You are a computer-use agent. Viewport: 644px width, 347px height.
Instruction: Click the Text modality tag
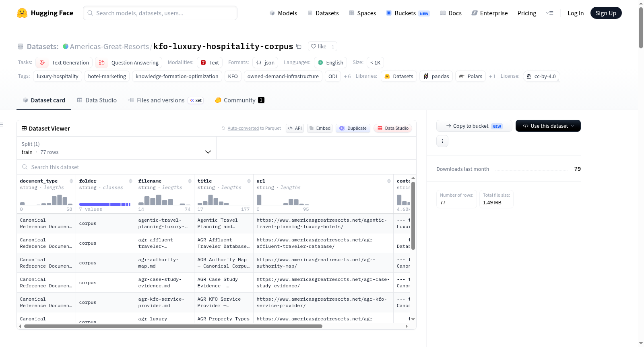(x=210, y=62)
